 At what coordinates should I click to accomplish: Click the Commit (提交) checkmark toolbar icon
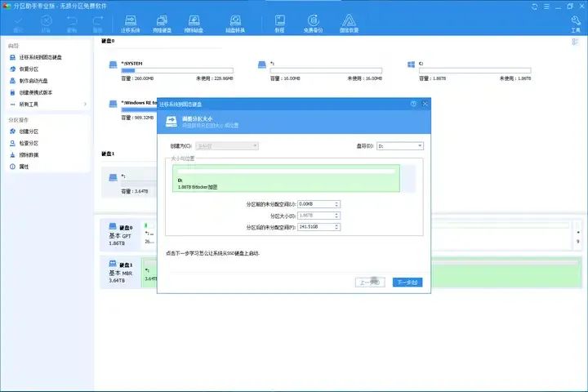(x=18, y=24)
